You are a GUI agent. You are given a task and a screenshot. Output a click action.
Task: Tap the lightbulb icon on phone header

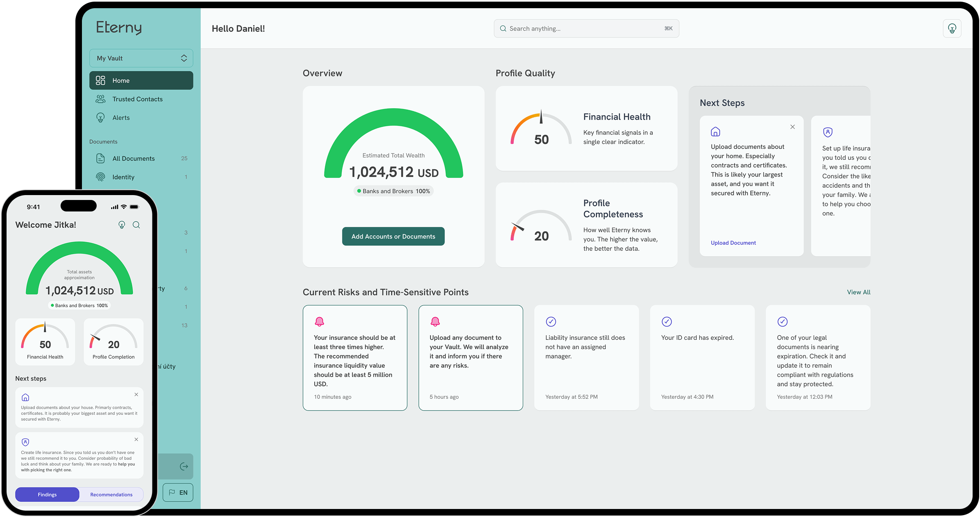tap(122, 225)
